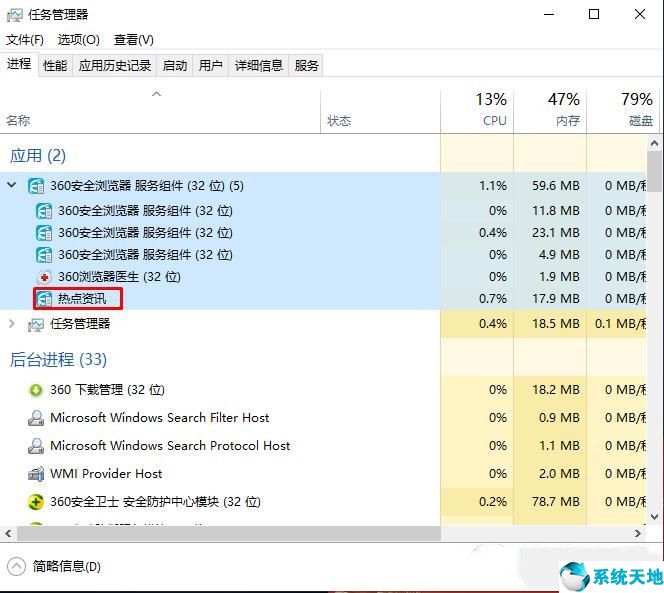The width and height of the screenshot is (664, 593).
Task: Open the 选项(O) menu
Action: click(x=78, y=40)
